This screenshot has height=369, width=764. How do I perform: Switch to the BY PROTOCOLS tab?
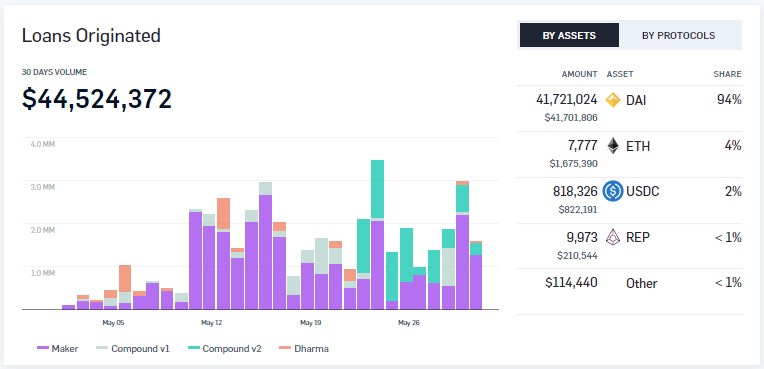click(x=678, y=35)
